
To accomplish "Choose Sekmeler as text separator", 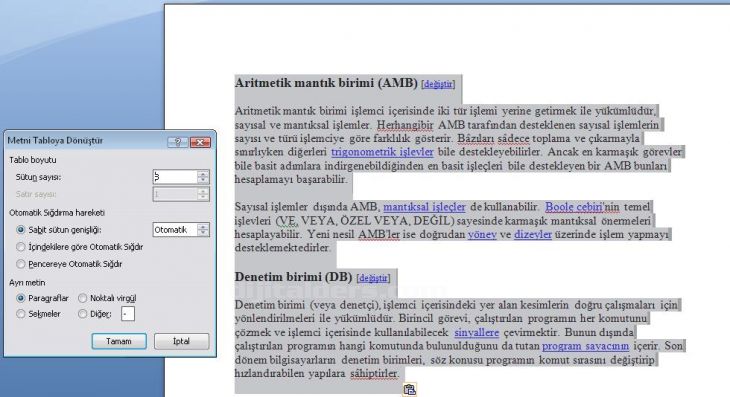I will point(20,314).
